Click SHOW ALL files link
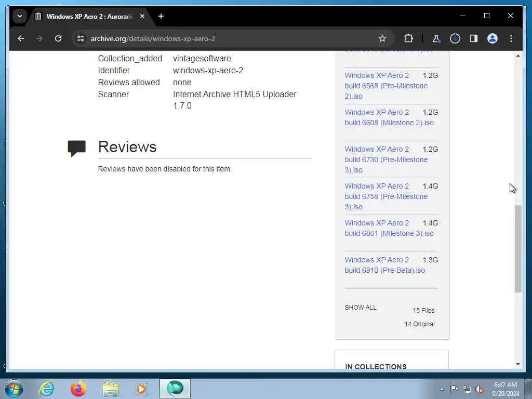 pyautogui.click(x=361, y=308)
